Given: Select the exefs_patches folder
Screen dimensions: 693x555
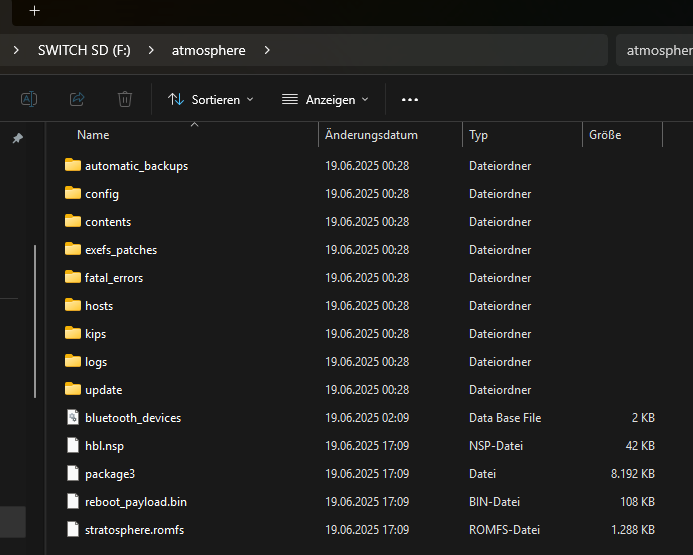Looking at the screenshot, I should (x=120, y=250).
